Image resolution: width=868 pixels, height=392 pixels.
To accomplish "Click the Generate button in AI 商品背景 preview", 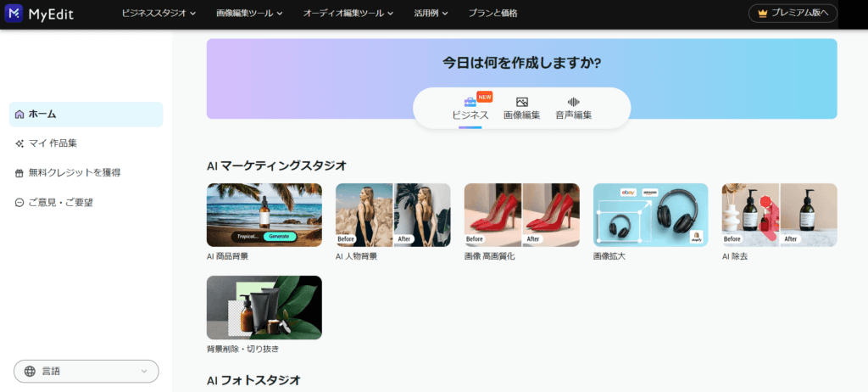I will click(x=280, y=237).
